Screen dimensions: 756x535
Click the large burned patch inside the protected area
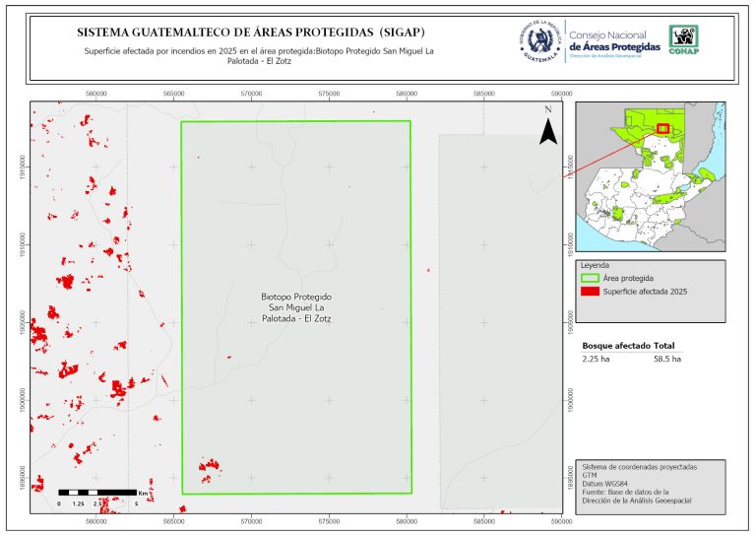209,465
